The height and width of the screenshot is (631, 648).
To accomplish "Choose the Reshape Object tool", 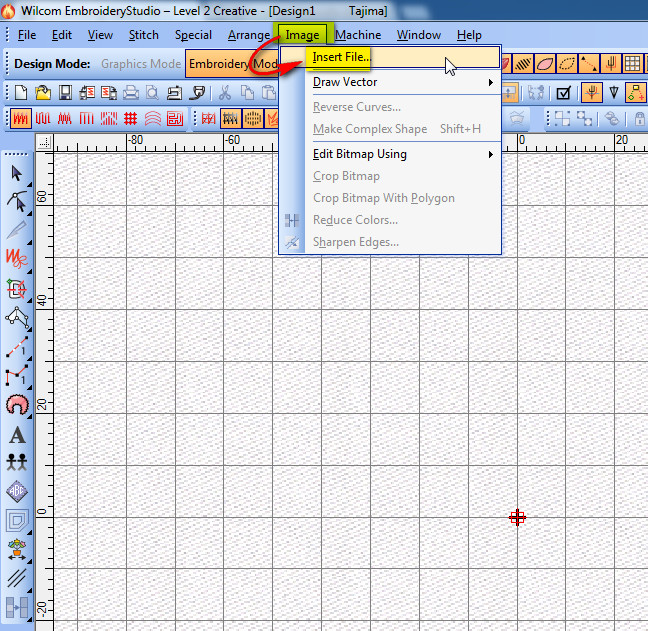I will [x=17, y=202].
